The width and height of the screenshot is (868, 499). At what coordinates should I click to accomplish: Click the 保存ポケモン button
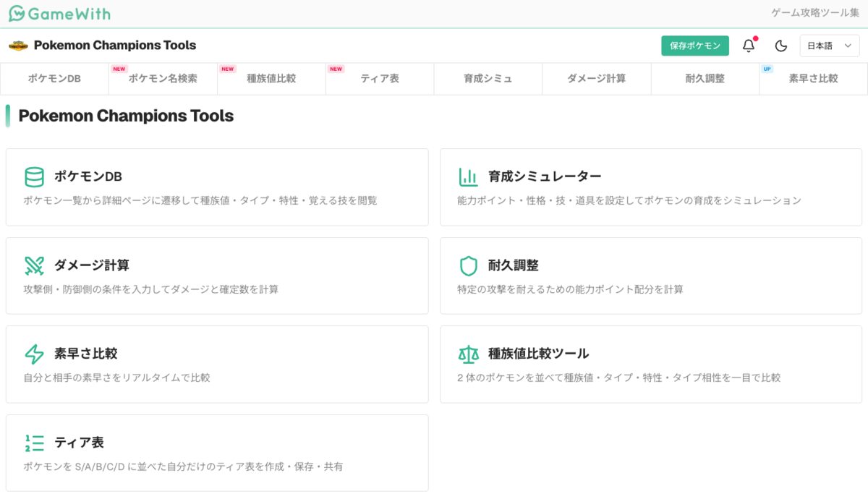point(695,46)
